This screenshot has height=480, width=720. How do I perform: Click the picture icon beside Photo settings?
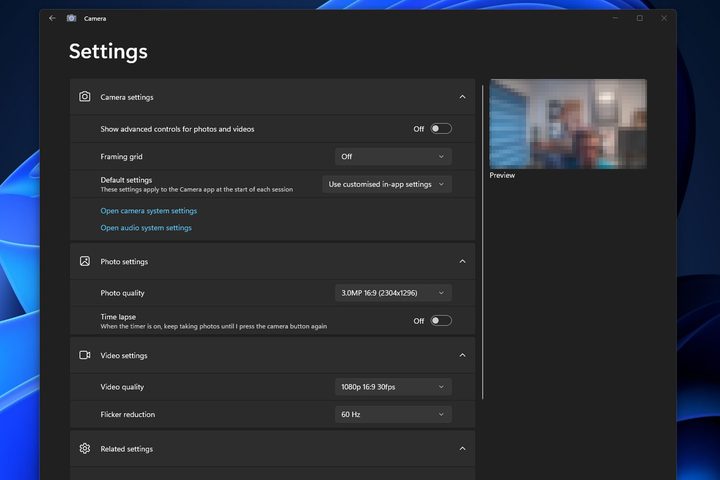click(x=84, y=261)
